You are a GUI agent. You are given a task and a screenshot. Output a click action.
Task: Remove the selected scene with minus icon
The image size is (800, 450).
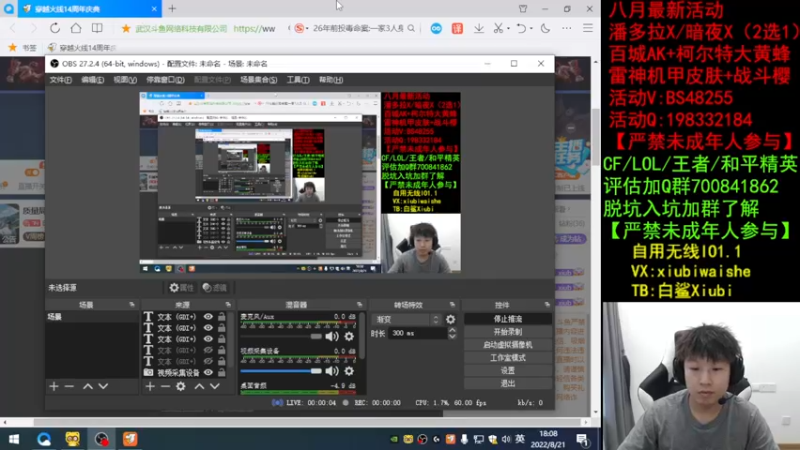point(69,387)
